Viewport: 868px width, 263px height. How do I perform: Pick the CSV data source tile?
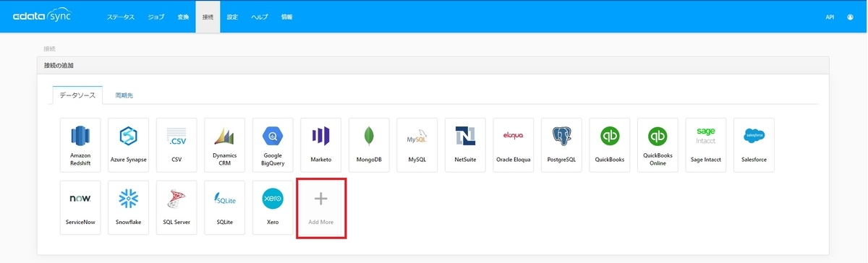[176, 145]
